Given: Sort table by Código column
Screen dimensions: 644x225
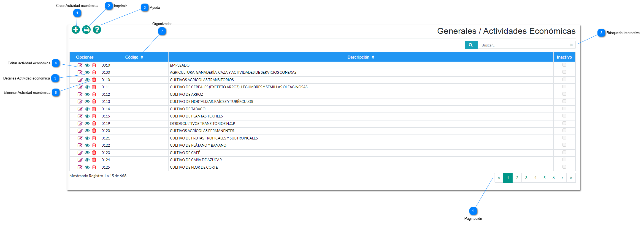Looking at the screenshot, I should click(134, 57).
